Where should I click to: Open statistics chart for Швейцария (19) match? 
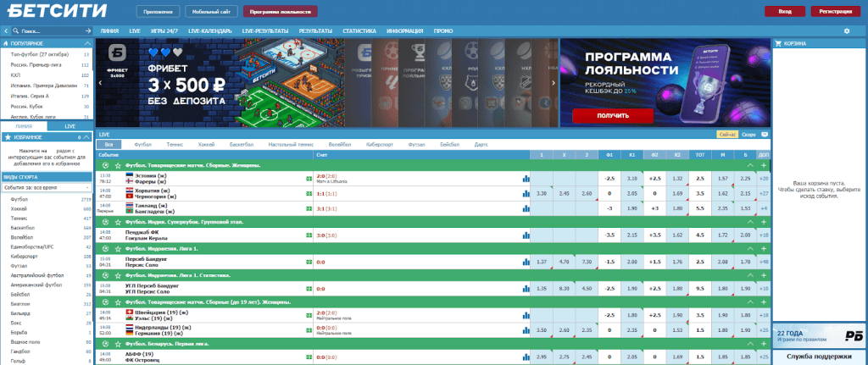pos(526,315)
